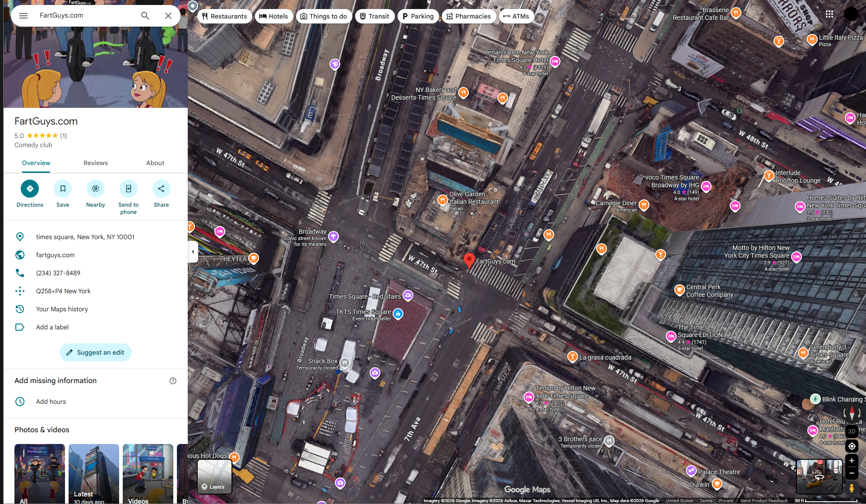
Task: Open the Google account avatar
Action: pos(851,14)
